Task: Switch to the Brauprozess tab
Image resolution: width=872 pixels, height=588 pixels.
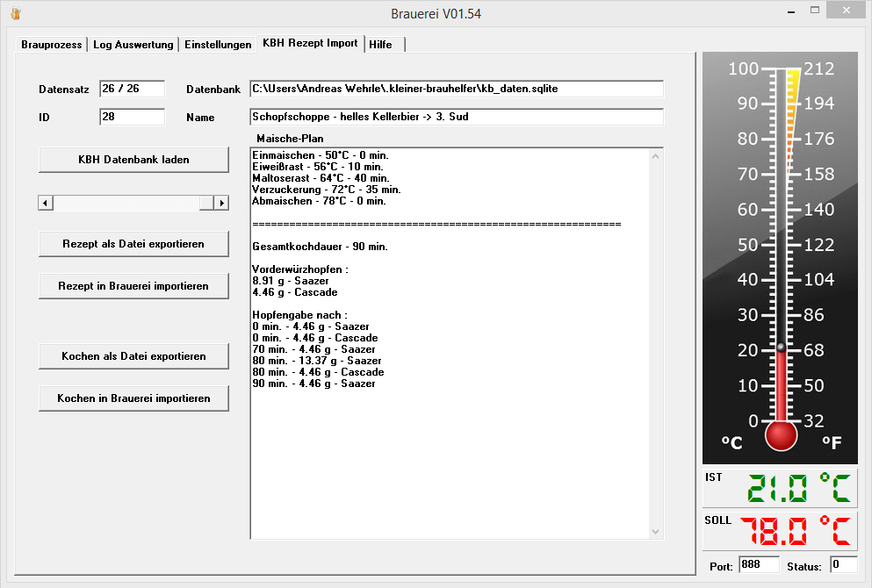Action: (x=52, y=45)
